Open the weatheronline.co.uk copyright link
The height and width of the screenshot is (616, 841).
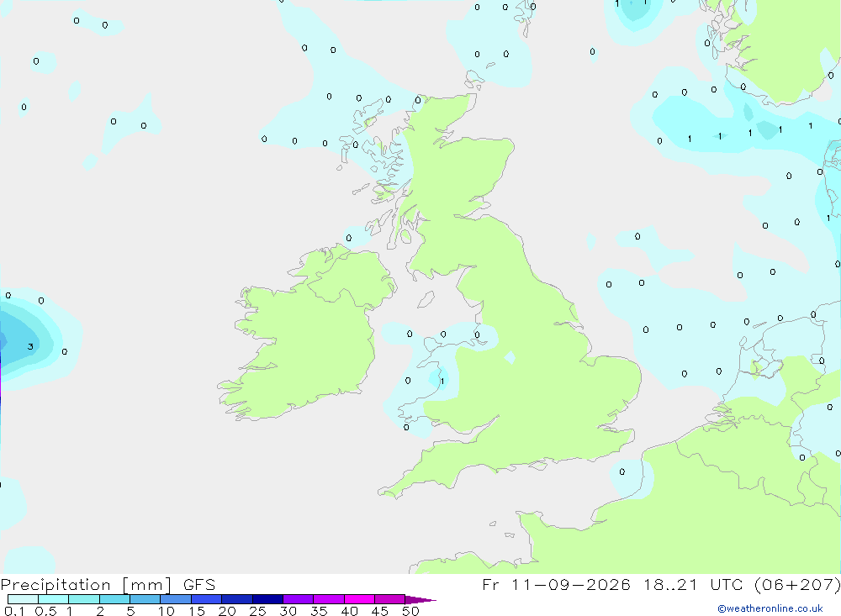(770, 608)
